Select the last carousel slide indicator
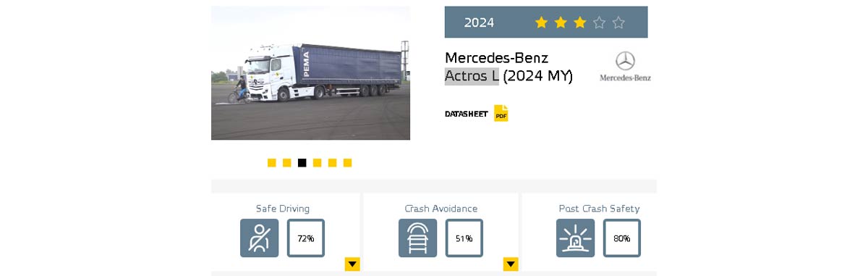Screen dimensions: 868x276 pyautogui.click(x=348, y=163)
